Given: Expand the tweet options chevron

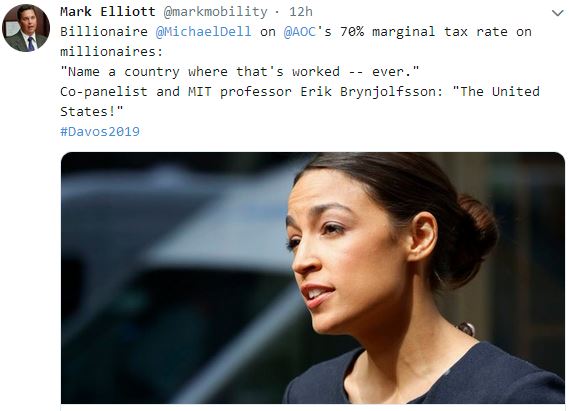Looking at the screenshot, I should 557,13.
